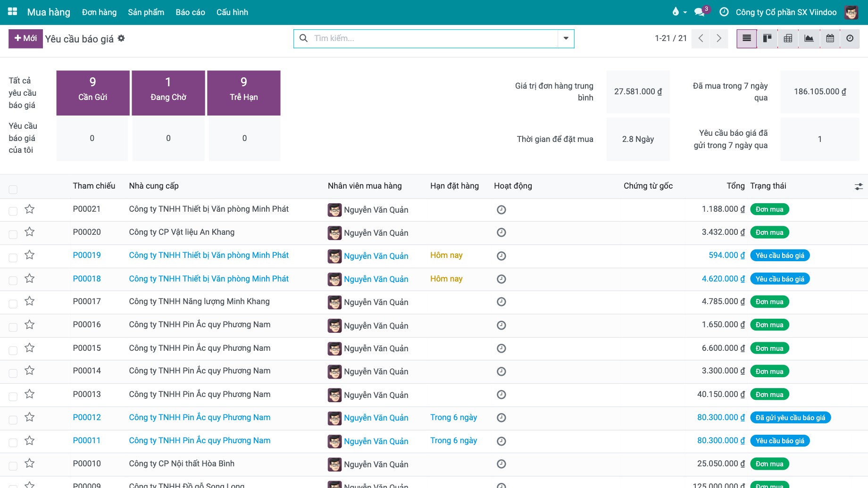
Task: Switch to the calendar view
Action: coord(830,39)
